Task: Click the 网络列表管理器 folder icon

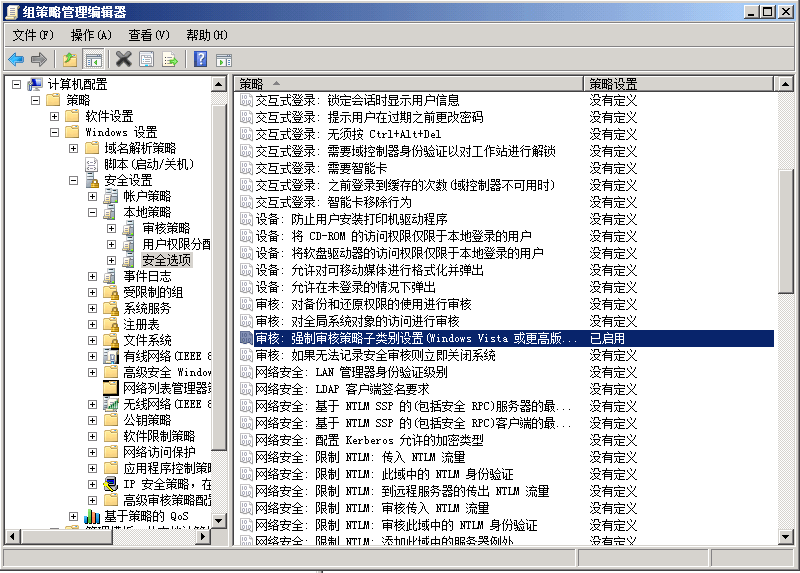Action: (111, 388)
